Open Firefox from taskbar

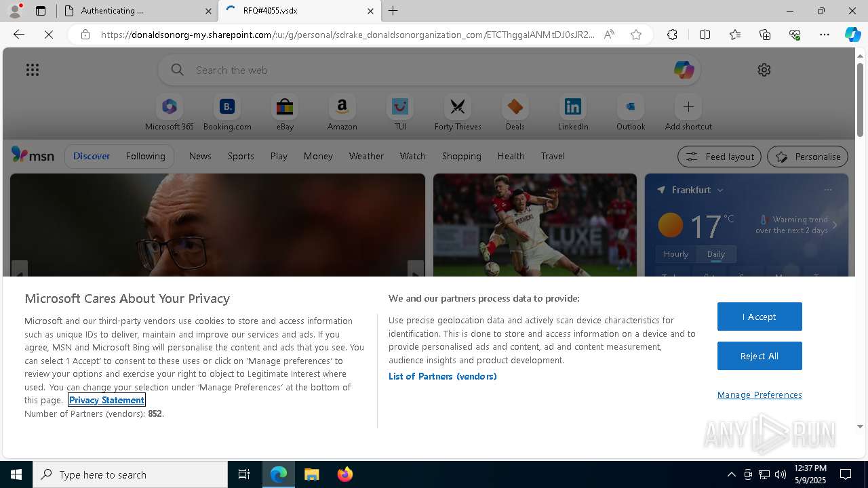345,474
